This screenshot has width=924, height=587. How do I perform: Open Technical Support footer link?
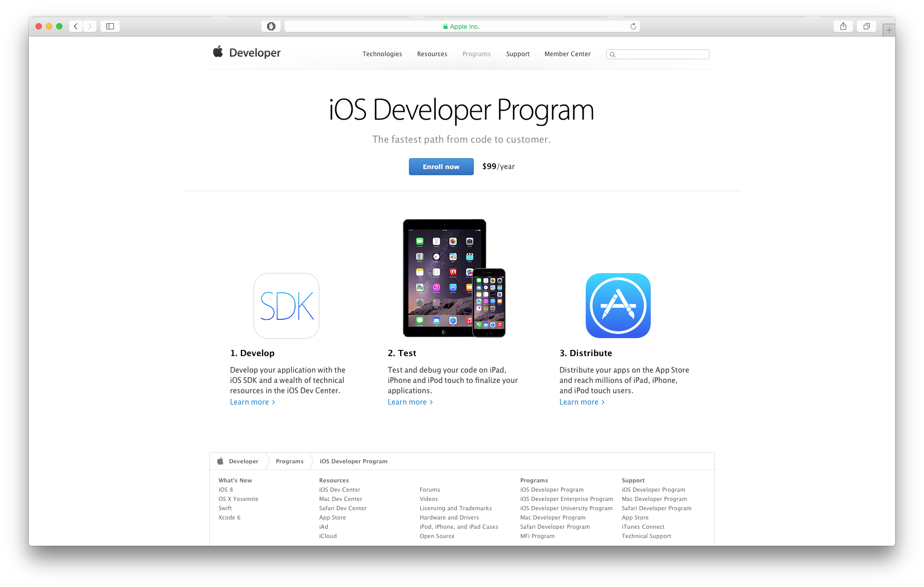click(647, 536)
